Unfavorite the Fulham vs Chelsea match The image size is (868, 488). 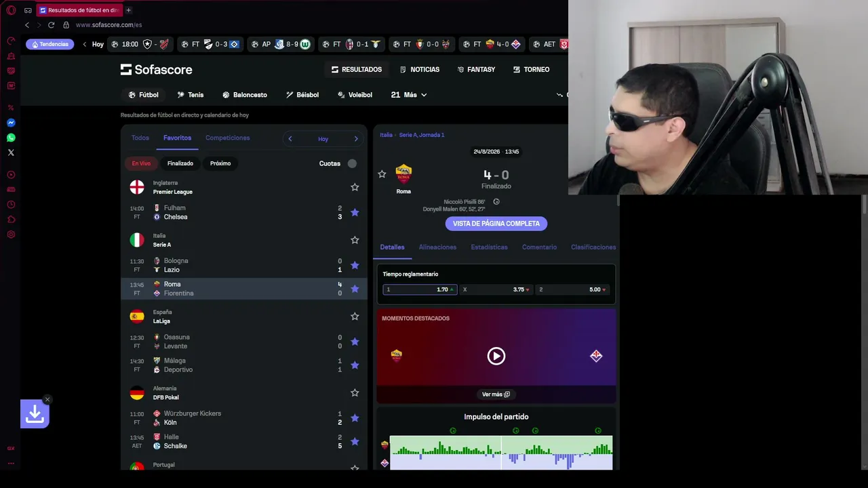[x=355, y=212]
